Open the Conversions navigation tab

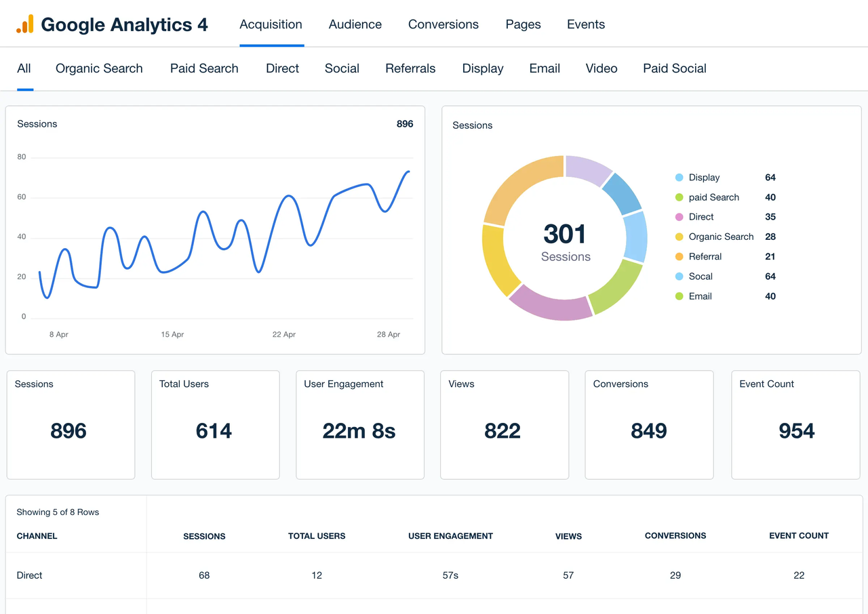point(443,24)
